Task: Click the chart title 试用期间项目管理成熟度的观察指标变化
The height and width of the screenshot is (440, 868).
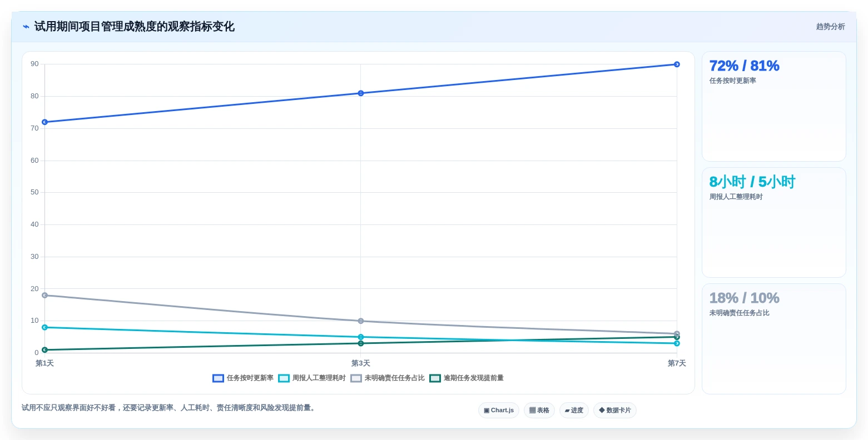Action: [x=134, y=27]
